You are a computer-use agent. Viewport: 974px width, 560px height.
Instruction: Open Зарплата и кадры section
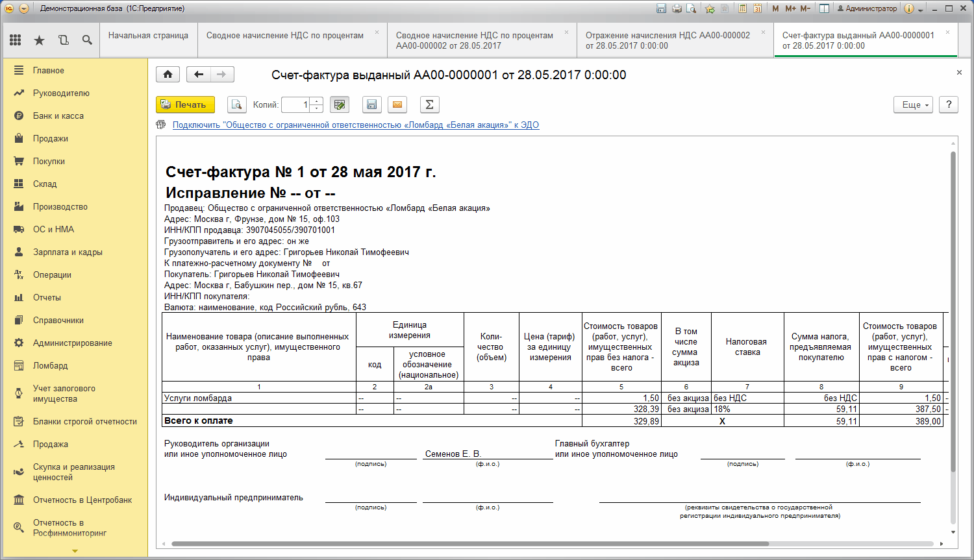point(74,252)
